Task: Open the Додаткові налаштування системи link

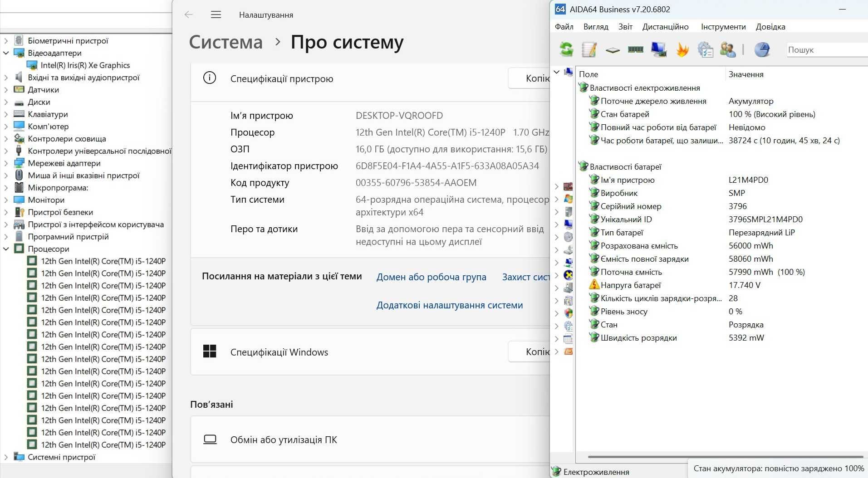Action: coord(450,305)
